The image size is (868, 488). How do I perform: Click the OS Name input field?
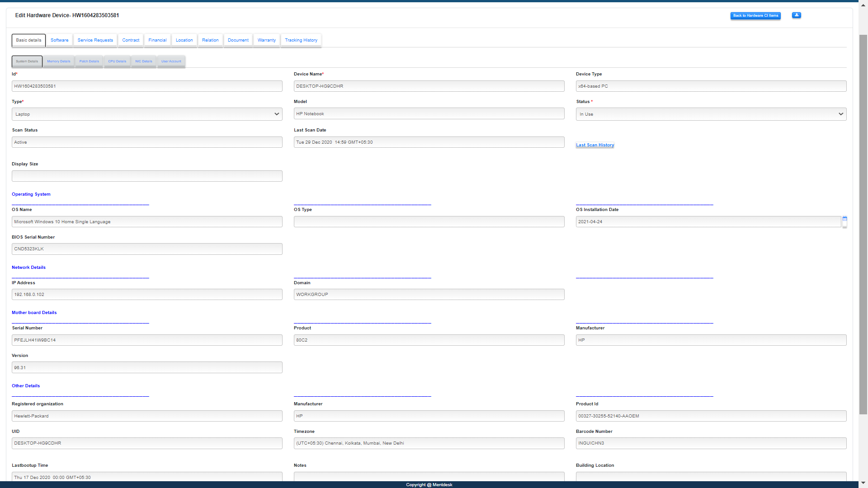click(x=147, y=222)
